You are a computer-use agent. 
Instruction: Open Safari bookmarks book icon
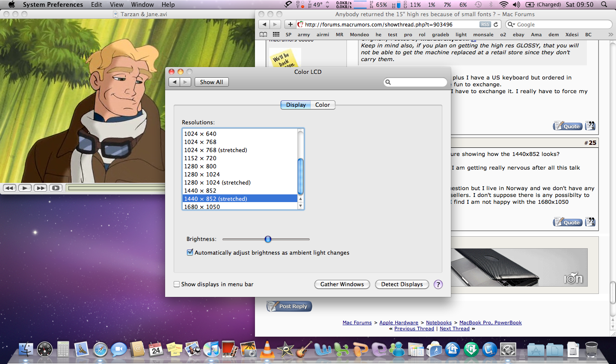coord(263,35)
